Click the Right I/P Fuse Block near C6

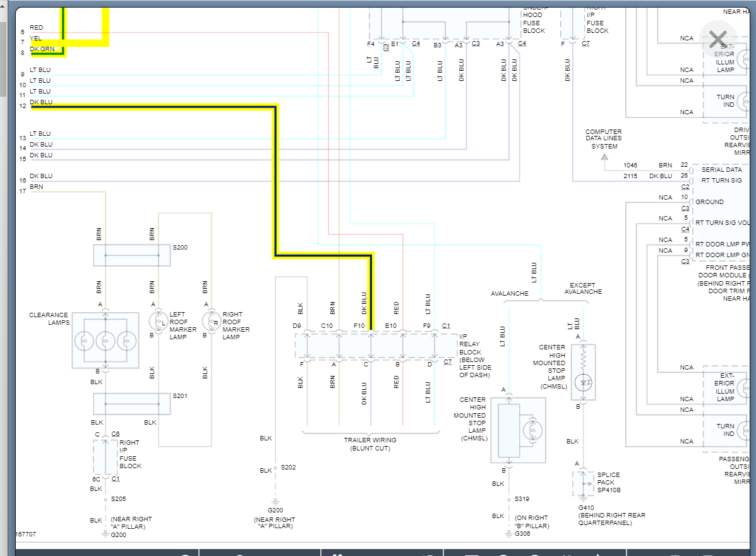point(105,457)
